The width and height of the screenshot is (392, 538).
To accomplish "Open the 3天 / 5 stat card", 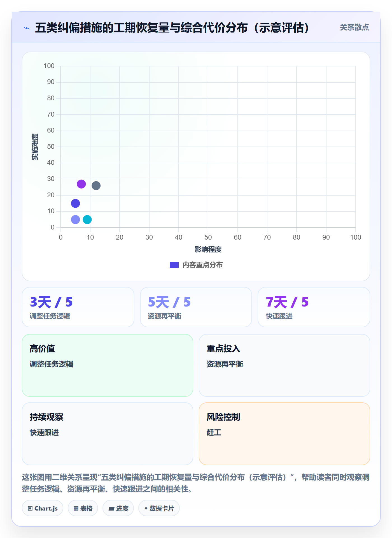I will (78, 307).
